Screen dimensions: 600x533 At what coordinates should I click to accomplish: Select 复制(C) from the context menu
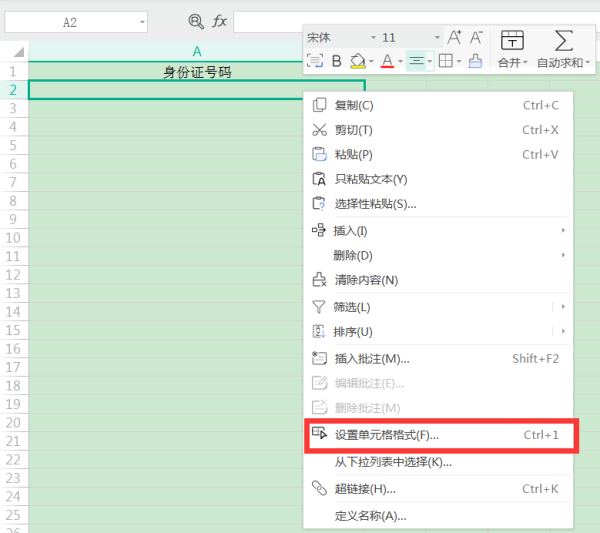[x=438, y=105]
